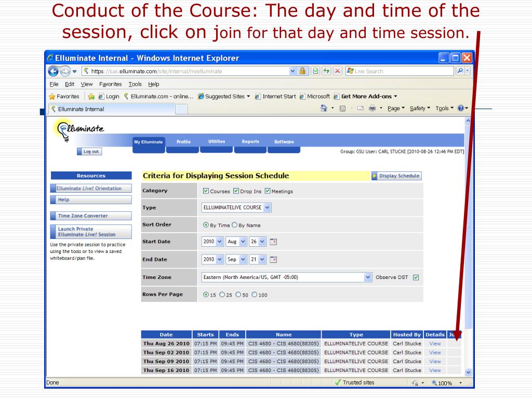Click the Trusted sites checkmark in status bar
This screenshot has width=532, height=399.
pyautogui.click(x=338, y=382)
